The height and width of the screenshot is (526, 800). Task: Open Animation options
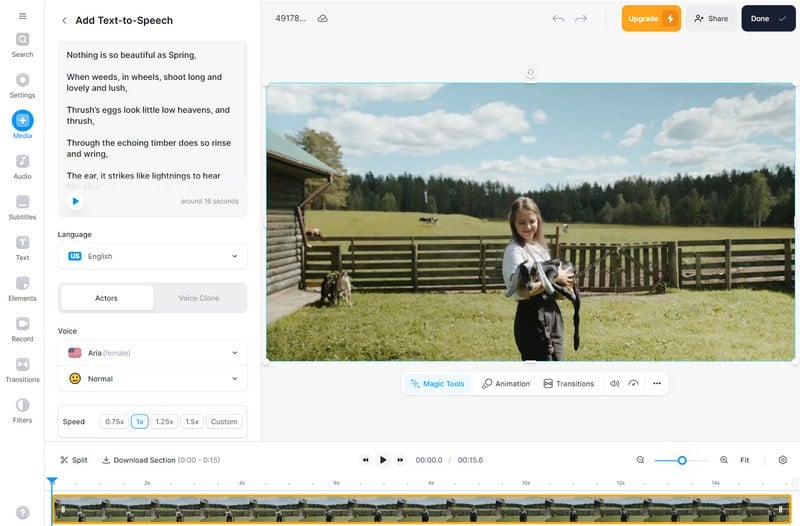click(506, 384)
